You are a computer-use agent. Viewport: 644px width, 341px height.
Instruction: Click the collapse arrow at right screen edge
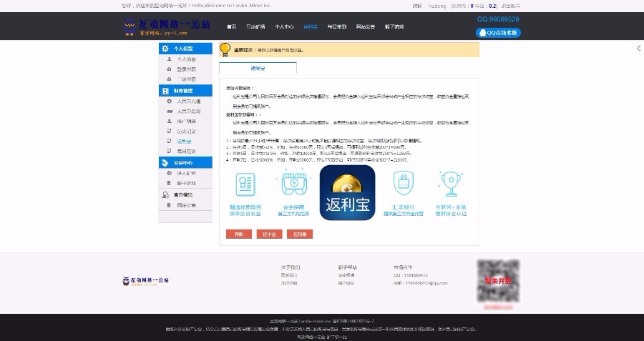[638, 49]
